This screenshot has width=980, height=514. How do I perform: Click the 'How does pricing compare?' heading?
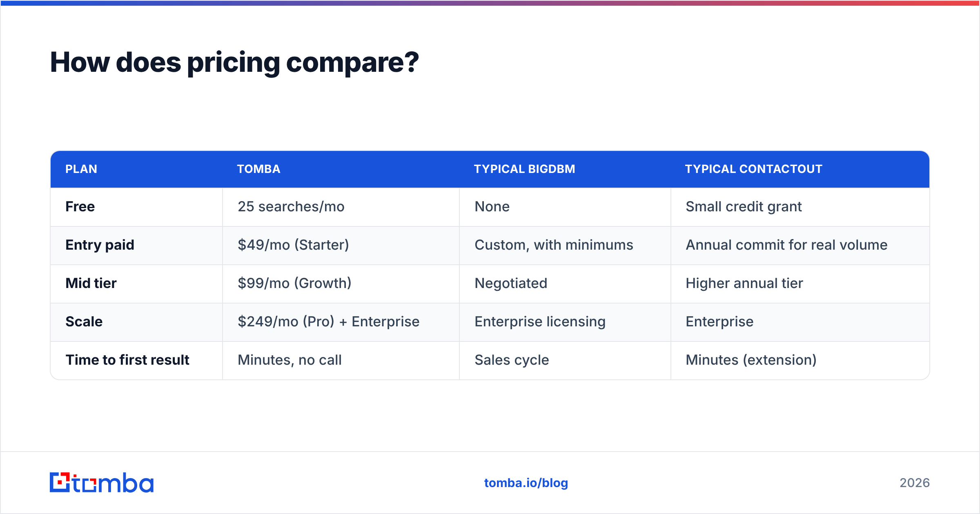234,62
